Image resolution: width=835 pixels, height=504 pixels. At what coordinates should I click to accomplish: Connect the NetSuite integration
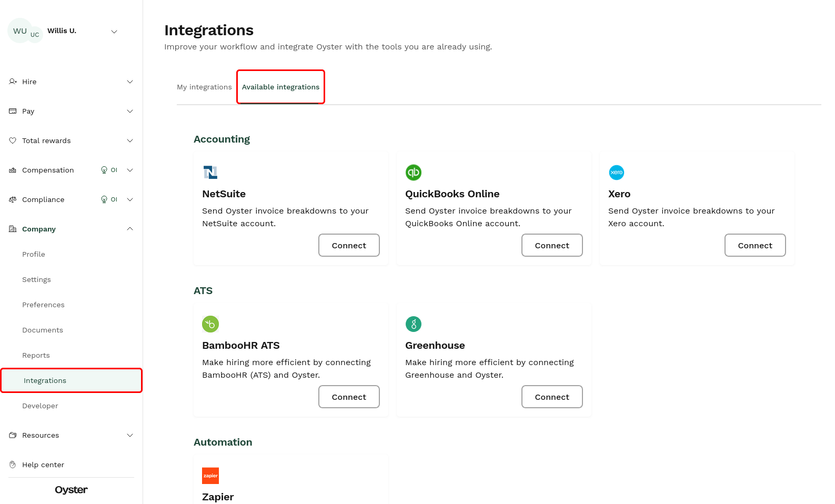[x=349, y=245]
